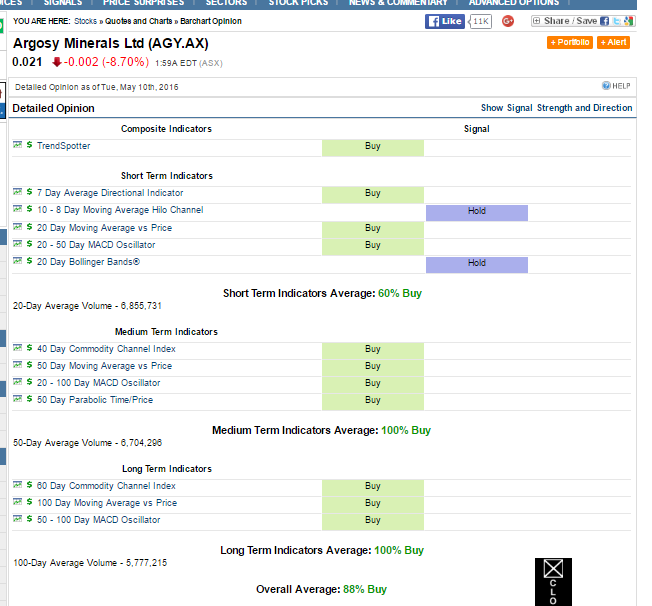Screen dimensions: 652x606
Task: Open chart icon for TrendSpotter row
Action: point(17,145)
